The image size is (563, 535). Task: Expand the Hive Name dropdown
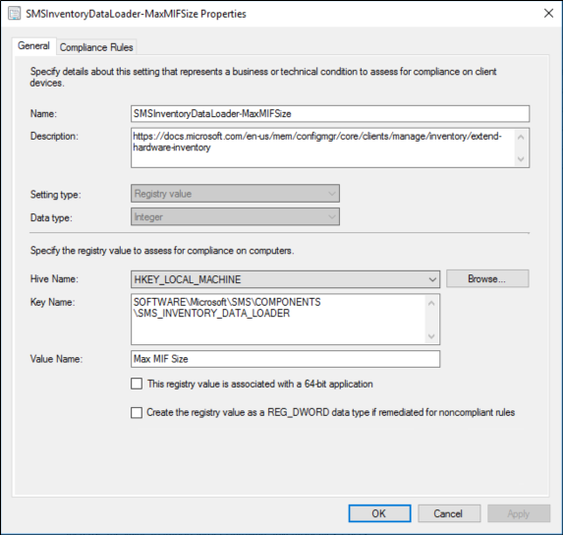[285, 279]
